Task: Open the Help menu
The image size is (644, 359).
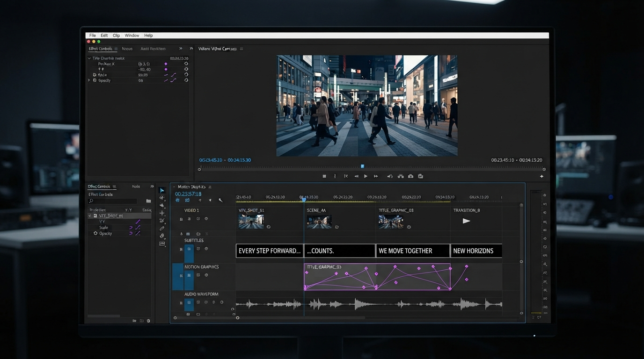Action: [x=148, y=36]
